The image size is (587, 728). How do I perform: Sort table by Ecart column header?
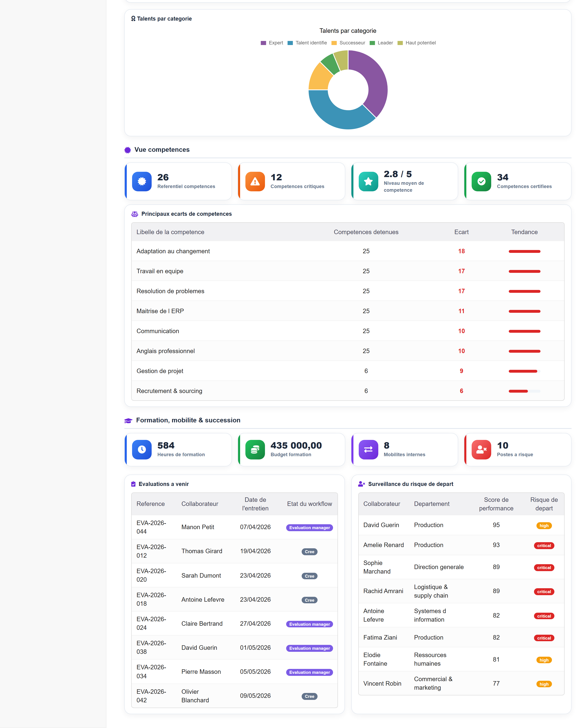coord(461,232)
